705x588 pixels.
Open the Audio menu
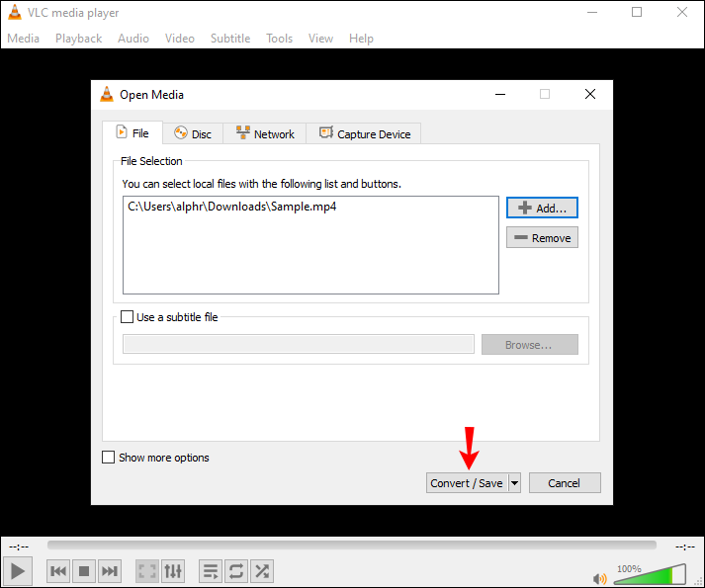tap(133, 39)
